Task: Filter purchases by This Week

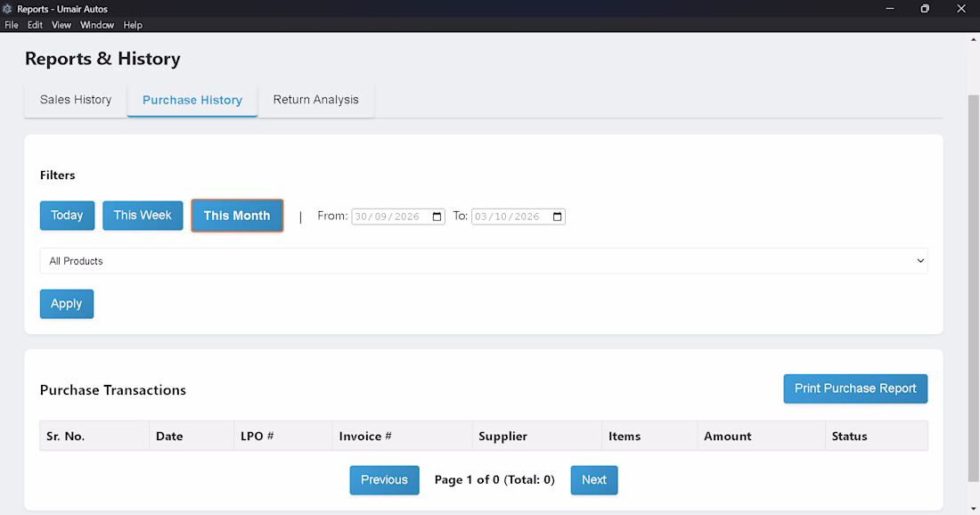Action: [x=143, y=216]
